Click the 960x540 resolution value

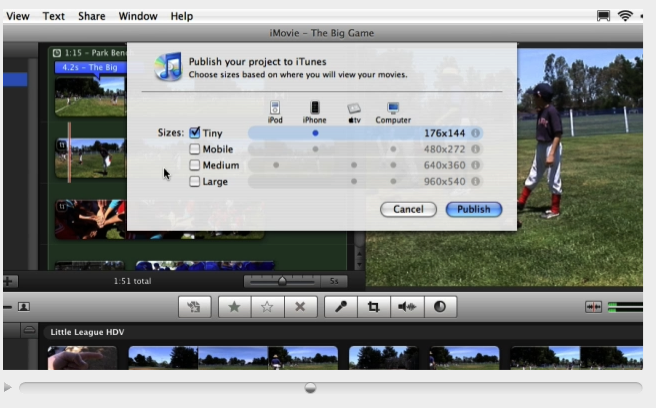click(444, 181)
